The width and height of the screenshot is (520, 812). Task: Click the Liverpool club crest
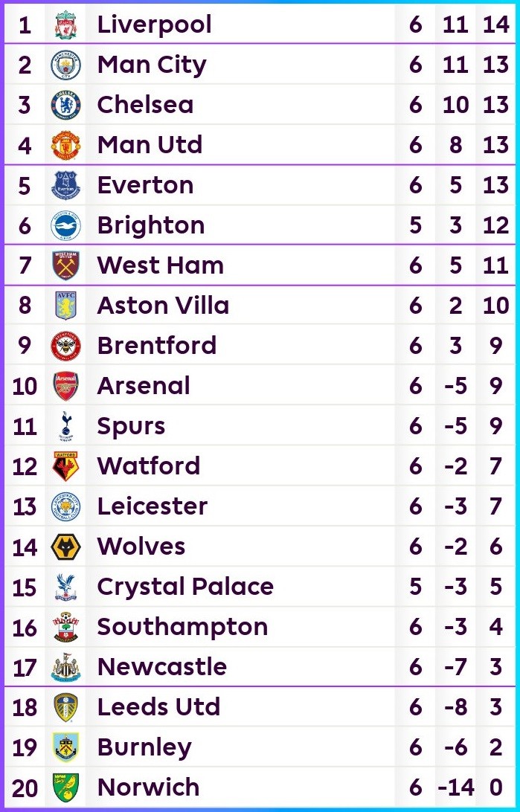65,25
